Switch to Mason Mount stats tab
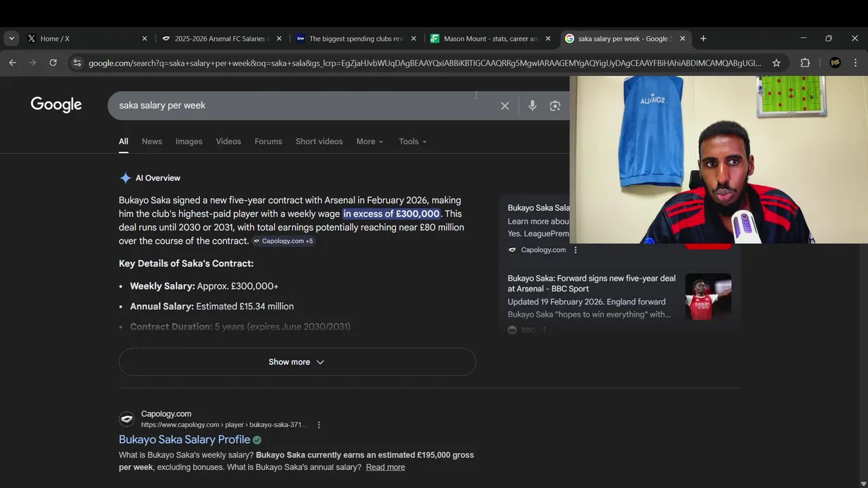The width and height of the screenshot is (868, 488). [x=490, y=39]
